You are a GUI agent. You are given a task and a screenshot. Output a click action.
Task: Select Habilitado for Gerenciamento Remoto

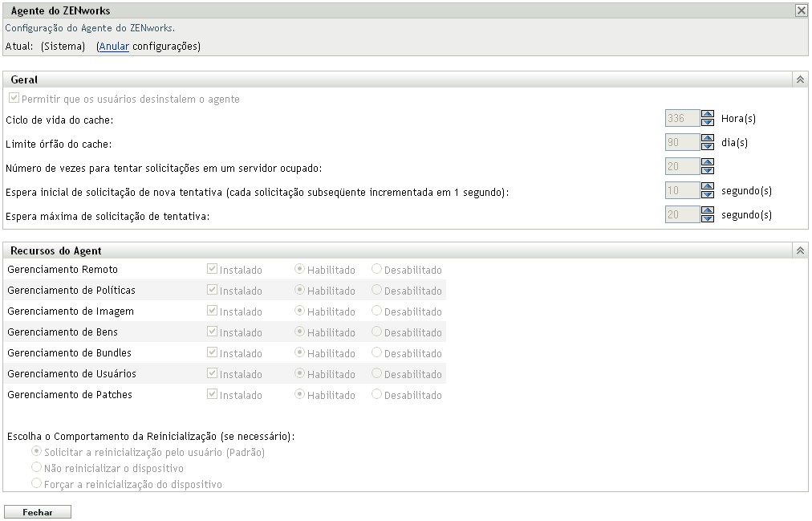coord(299,269)
